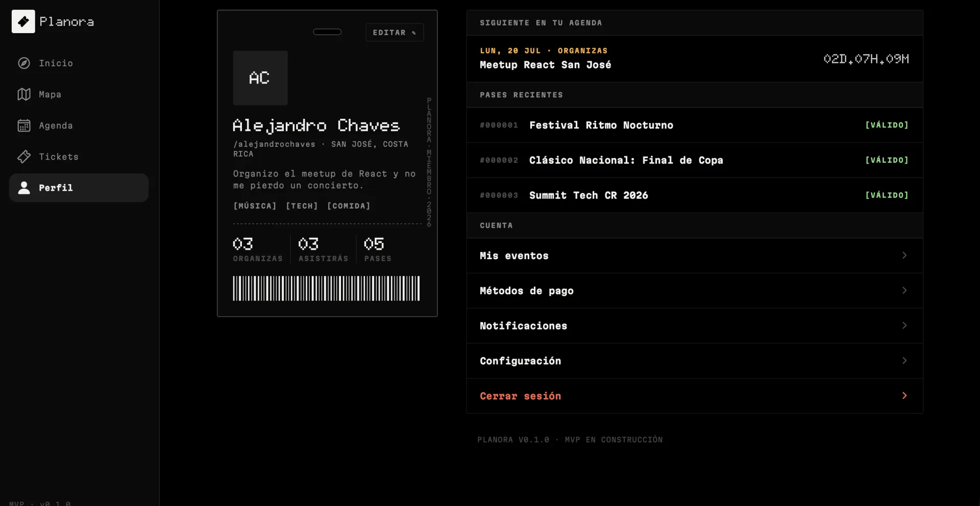Open Notificaciones settings

click(695, 326)
